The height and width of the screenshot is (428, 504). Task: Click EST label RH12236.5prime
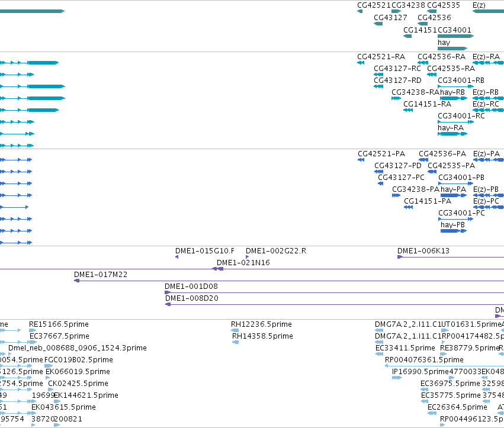pyautogui.click(x=261, y=324)
